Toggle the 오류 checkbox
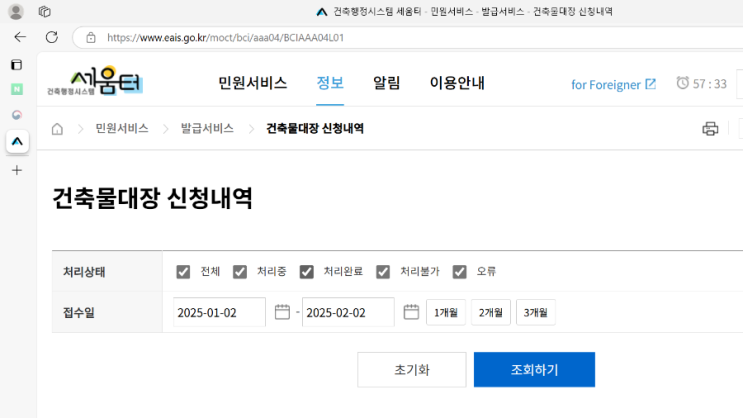Viewport: 743px width, 418px height. [459, 272]
